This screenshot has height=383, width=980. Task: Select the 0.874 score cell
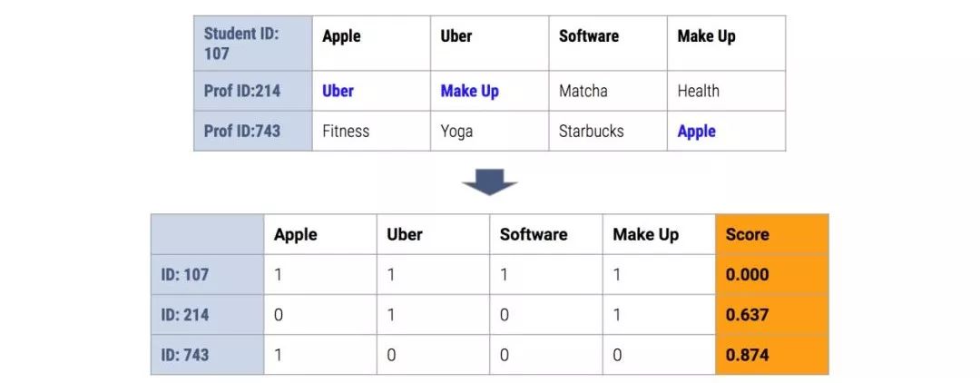(747, 355)
